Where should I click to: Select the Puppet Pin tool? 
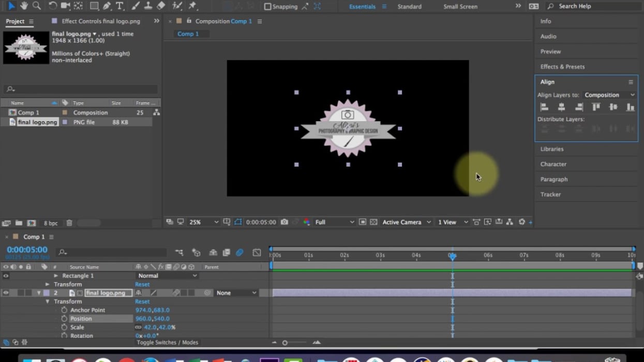click(192, 6)
